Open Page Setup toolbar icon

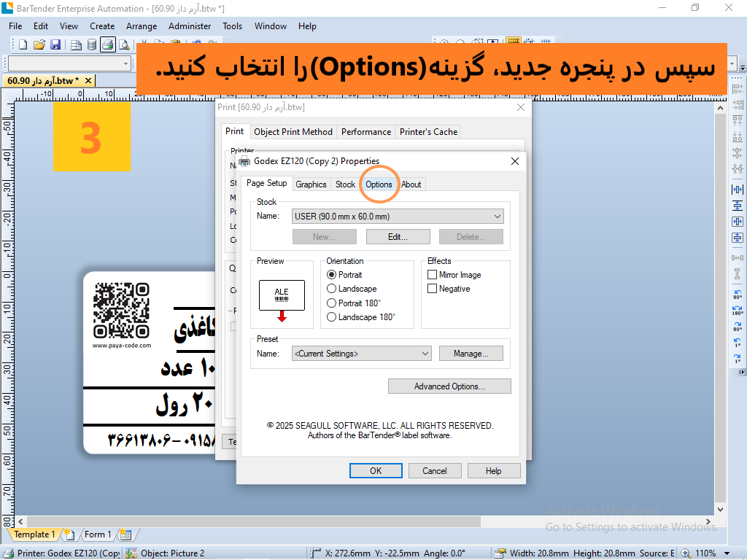(x=76, y=44)
